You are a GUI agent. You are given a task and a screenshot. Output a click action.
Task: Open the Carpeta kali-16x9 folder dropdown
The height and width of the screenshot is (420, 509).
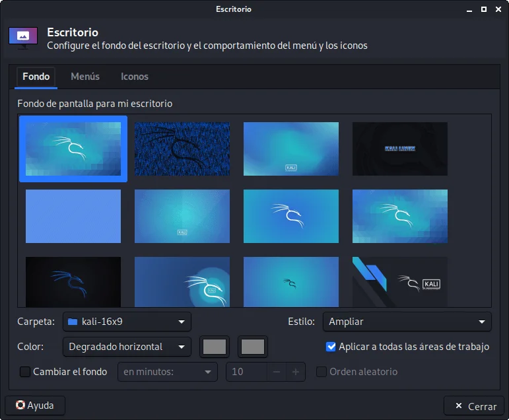(127, 322)
